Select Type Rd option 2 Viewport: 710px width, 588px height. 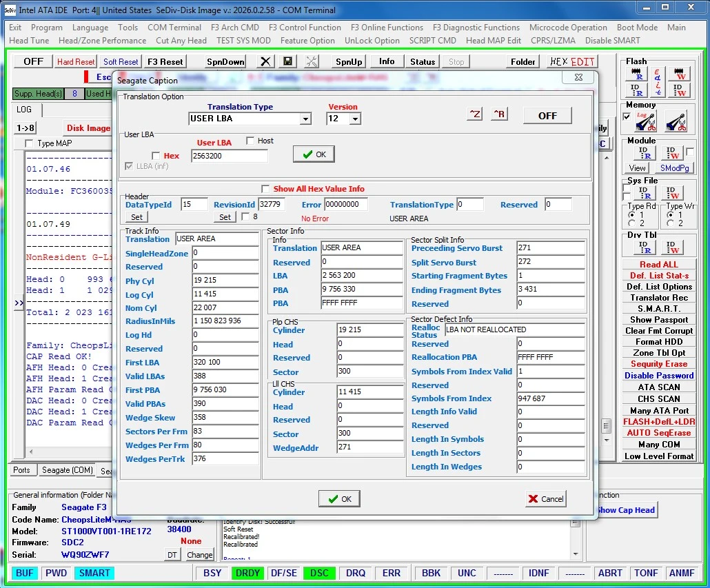pyautogui.click(x=631, y=223)
